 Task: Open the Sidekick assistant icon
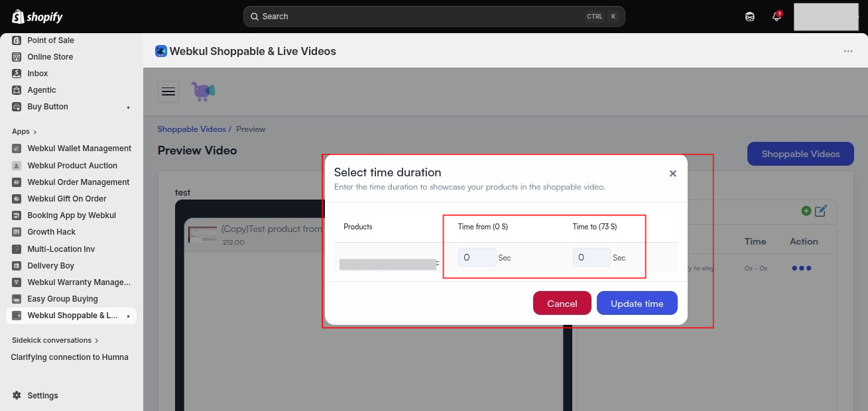pyautogui.click(x=750, y=17)
